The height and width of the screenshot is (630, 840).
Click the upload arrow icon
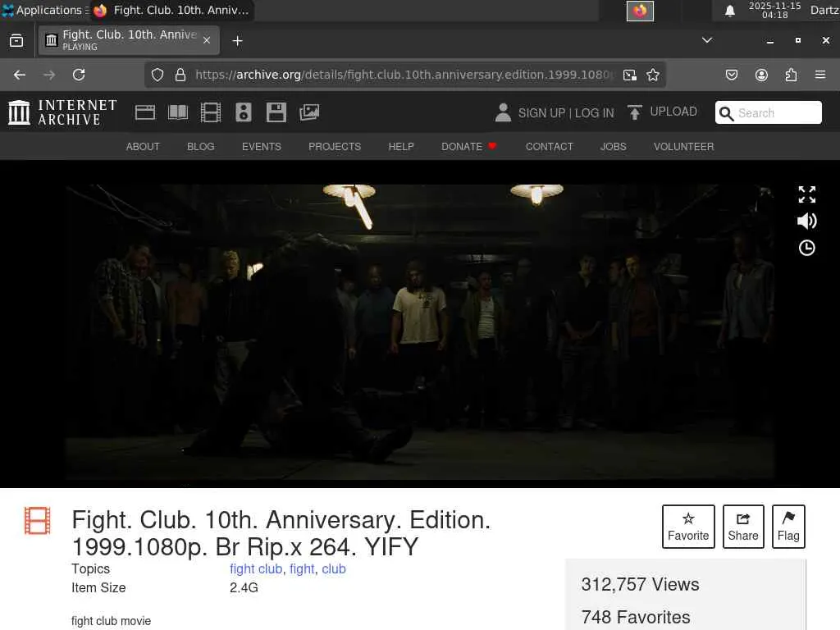(x=635, y=112)
